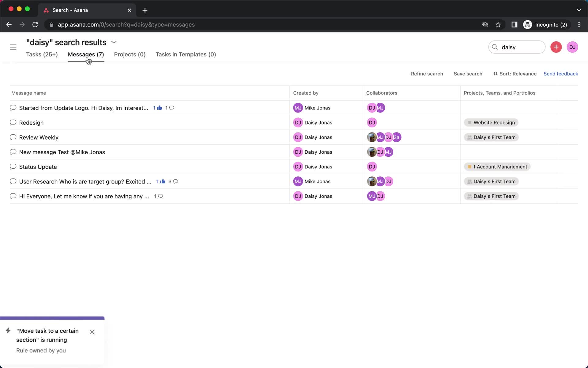Viewport: 588px width, 368px height.
Task: Select the Messages (7) tab
Action: (x=86, y=54)
